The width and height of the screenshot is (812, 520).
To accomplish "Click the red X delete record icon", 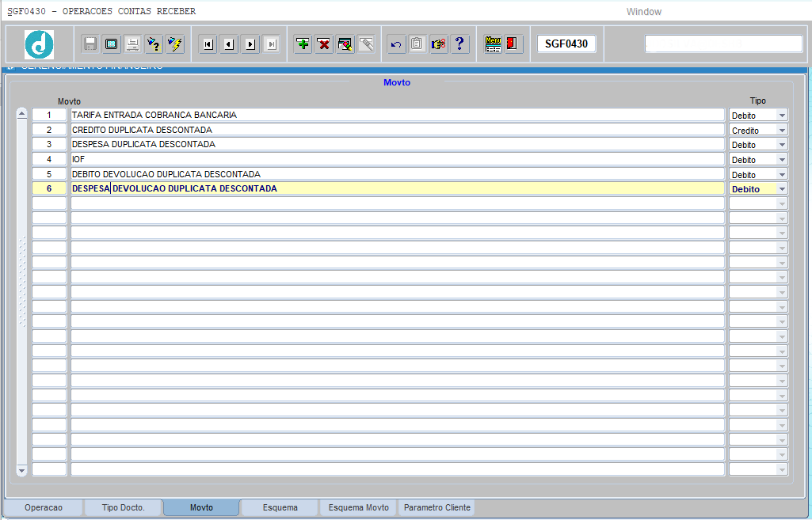I will pyautogui.click(x=324, y=44).
